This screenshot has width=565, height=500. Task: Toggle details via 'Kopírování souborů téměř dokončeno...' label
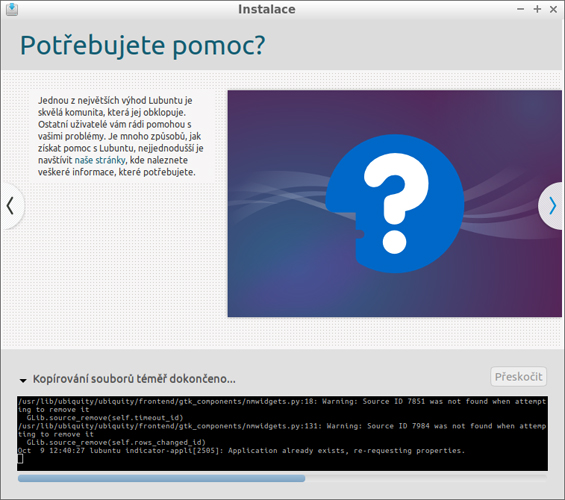coord(134,379)
